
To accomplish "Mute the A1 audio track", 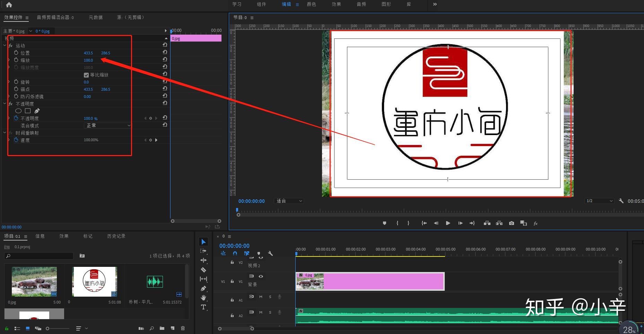I will 261,297.
